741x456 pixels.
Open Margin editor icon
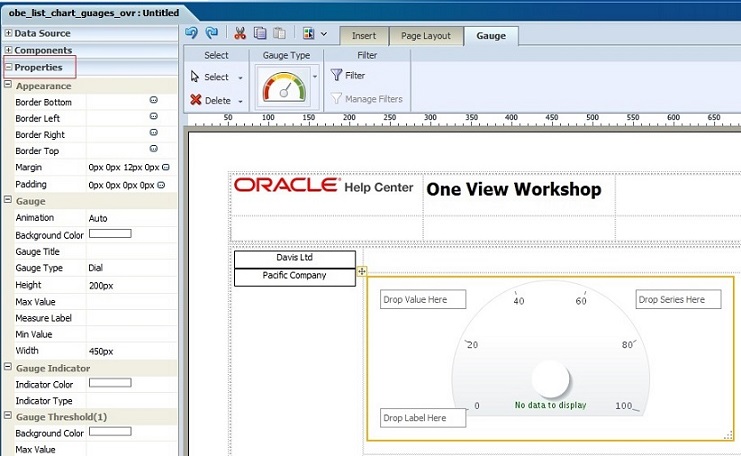click(x=166, y=167)
